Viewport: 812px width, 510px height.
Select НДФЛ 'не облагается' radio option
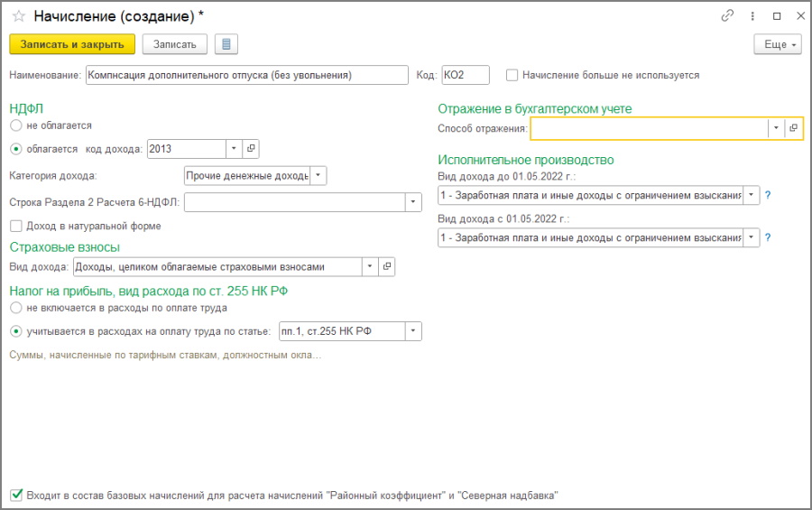(16, 125)
